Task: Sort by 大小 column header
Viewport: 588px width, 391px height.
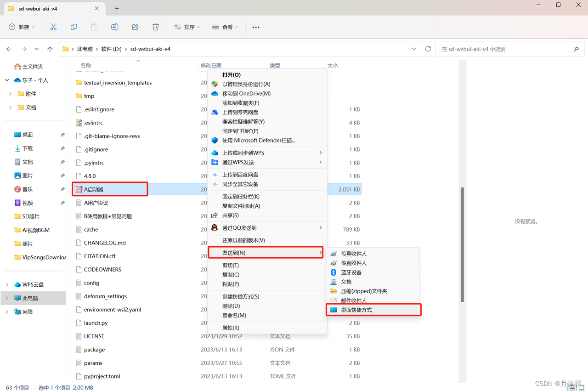Action: [333, 66]
